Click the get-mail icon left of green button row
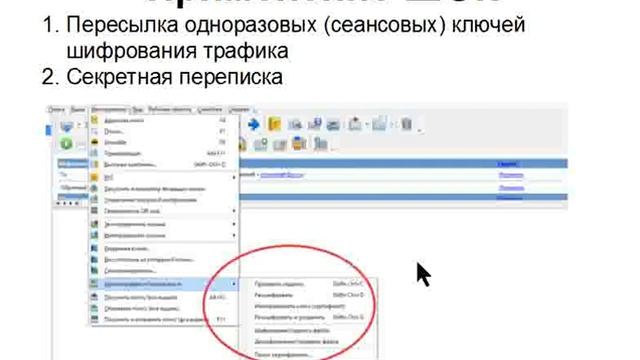The height and width of the screenshot is (360, 640). point(66,127)
